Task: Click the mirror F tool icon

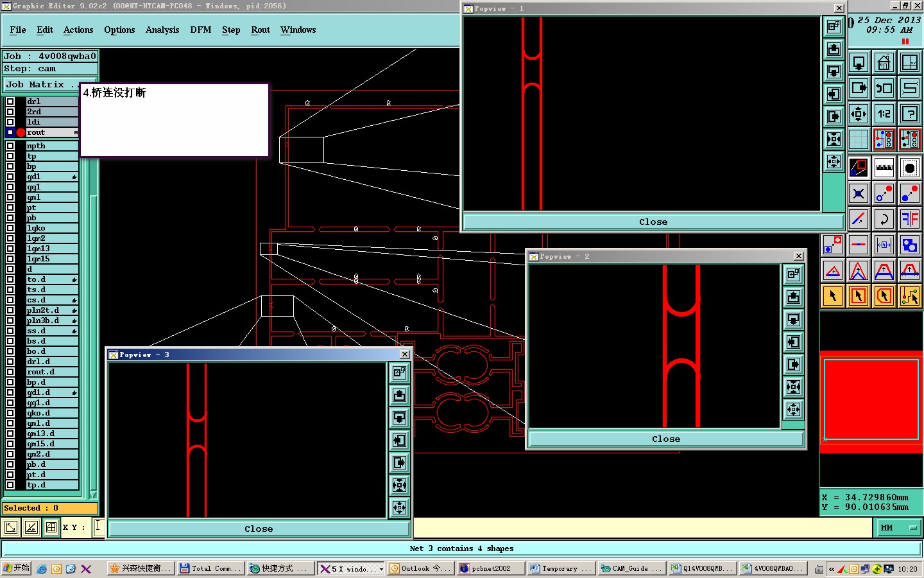Action: coord(910,219)
